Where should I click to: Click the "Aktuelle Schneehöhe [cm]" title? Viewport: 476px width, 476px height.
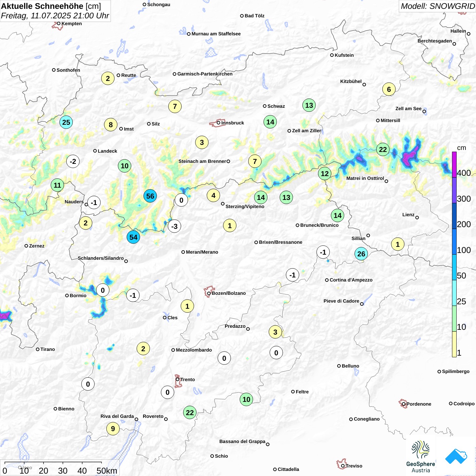[x=51, y=6]
